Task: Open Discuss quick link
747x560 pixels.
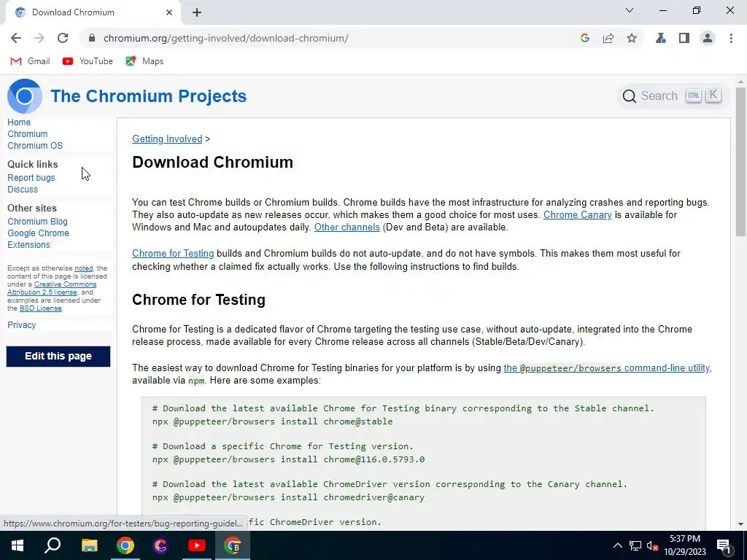Action: click(x=23, y=190)
